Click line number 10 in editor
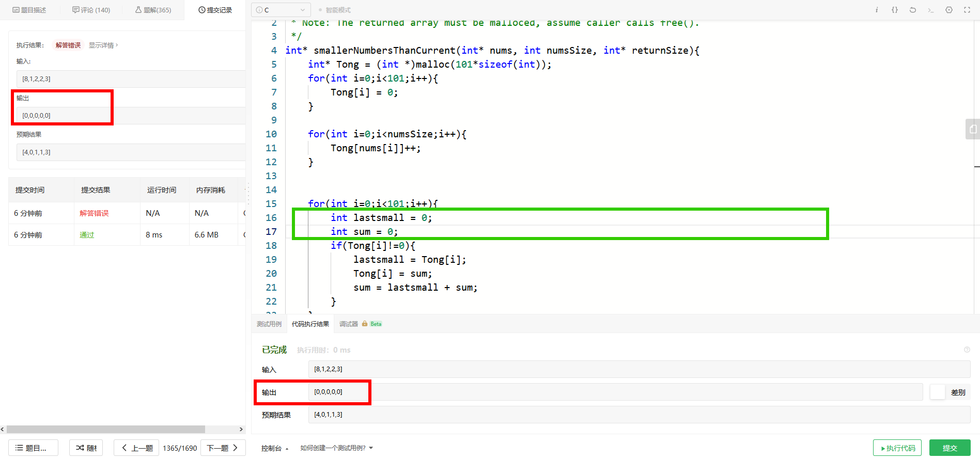The width and height of the screenshot is (980, 459). (x=271, y=134)
